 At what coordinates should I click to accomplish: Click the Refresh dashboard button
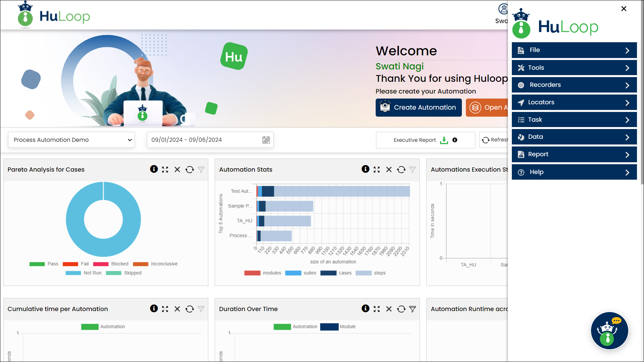tap(494, 140)
